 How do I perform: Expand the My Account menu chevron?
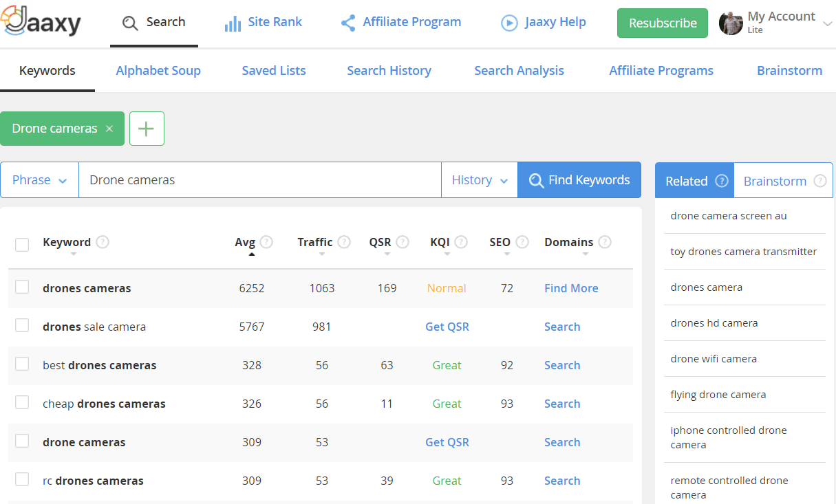coord(827,24)
